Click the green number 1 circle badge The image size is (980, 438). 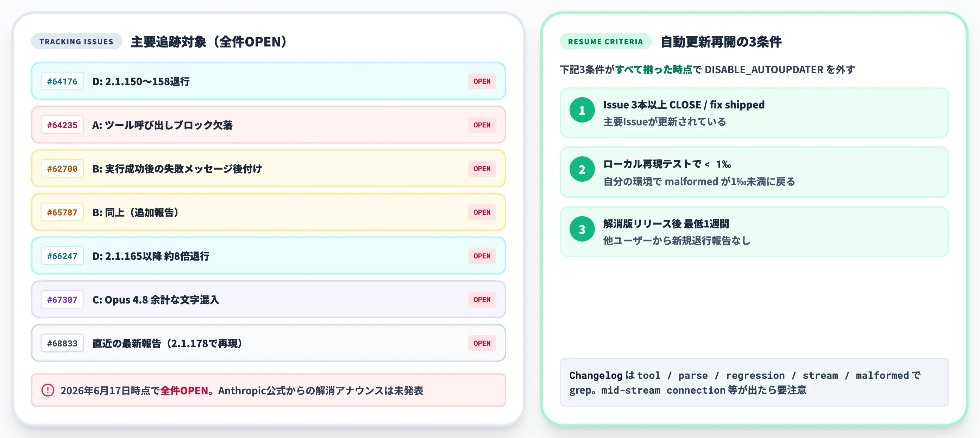pyautogui.click(x=582, y=110)
